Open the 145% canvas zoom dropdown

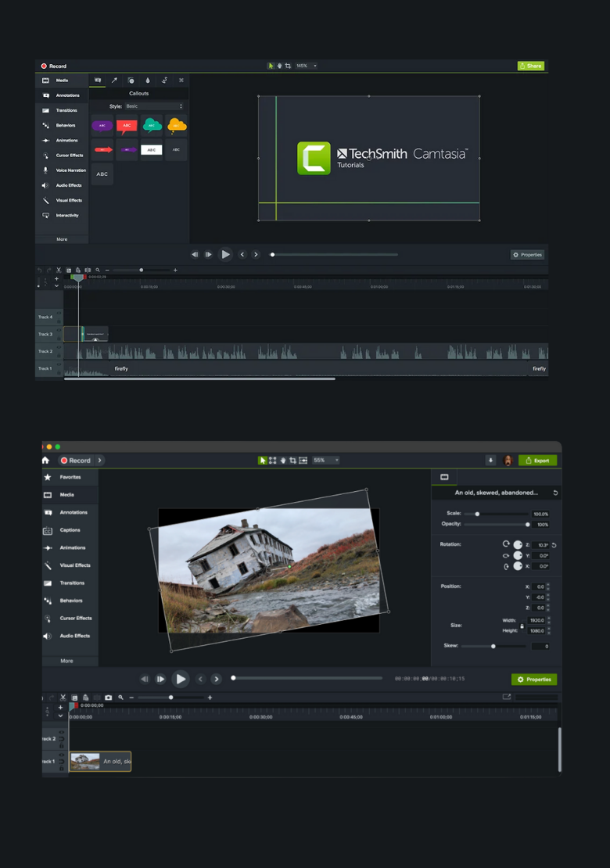pyautogui.click(x=307, y=66)
